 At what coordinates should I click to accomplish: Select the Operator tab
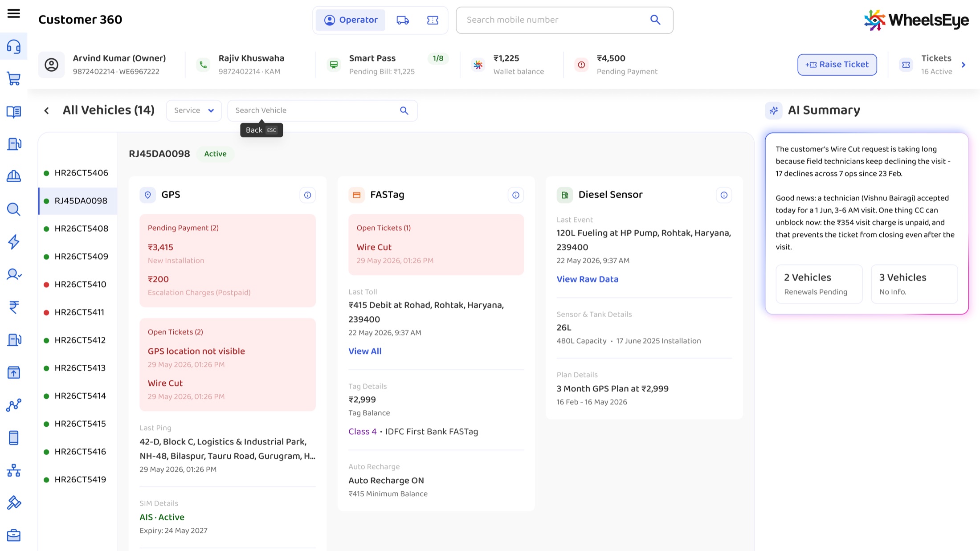point(351,20)
